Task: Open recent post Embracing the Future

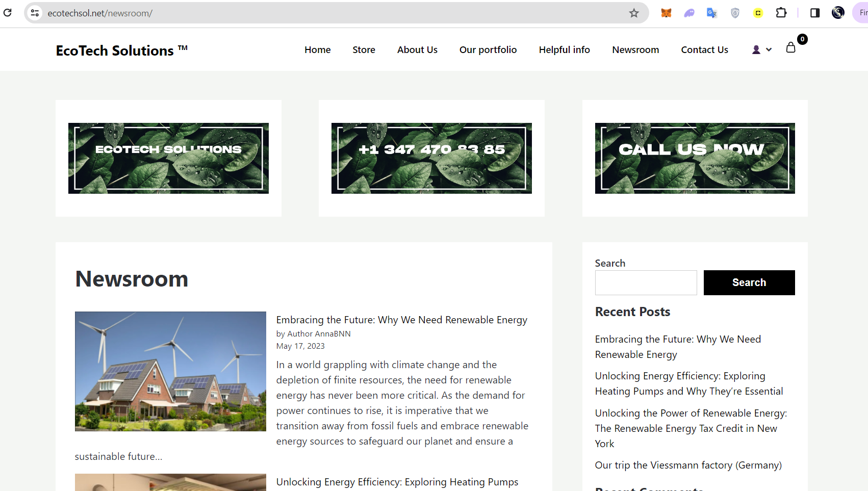Action: point(678,347)
